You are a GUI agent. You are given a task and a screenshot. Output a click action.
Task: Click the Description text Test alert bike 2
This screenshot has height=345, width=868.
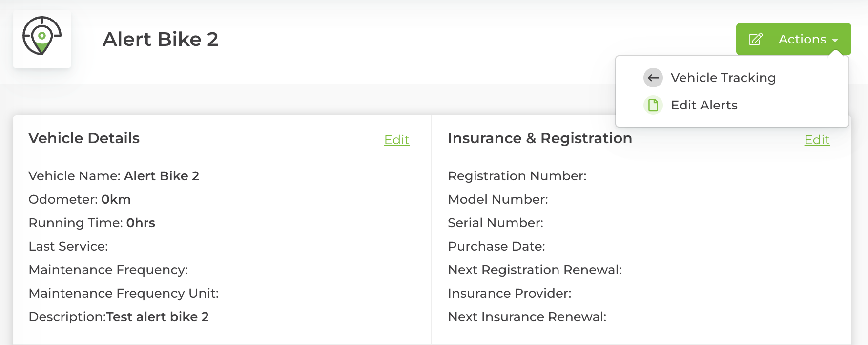pyautogui.click(x=158, y=317)
